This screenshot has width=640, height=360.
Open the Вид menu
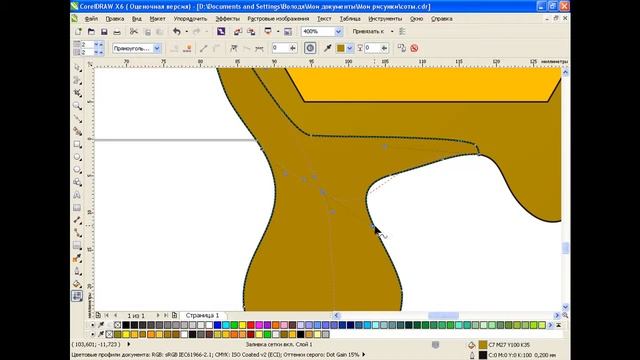click(x=137, y=19)
